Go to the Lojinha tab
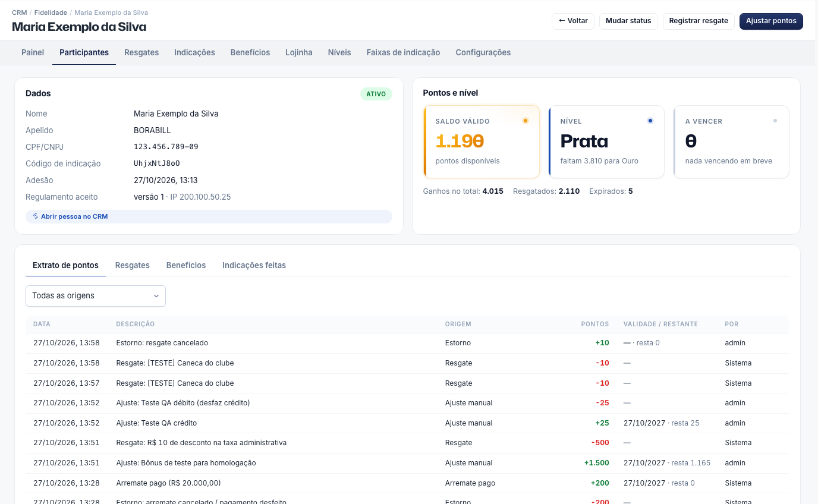This screenshot has width=818, height=504. coord(299,52)
